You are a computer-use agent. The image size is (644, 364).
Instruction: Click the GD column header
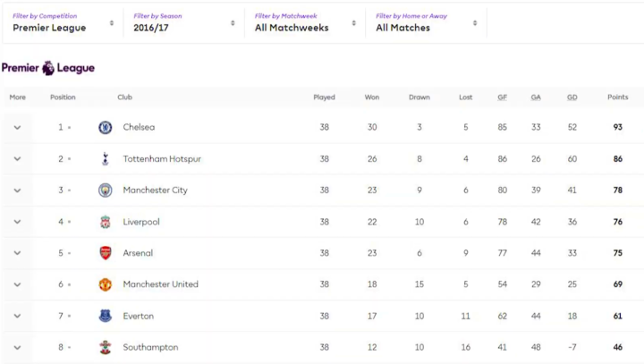pos(572,97)
